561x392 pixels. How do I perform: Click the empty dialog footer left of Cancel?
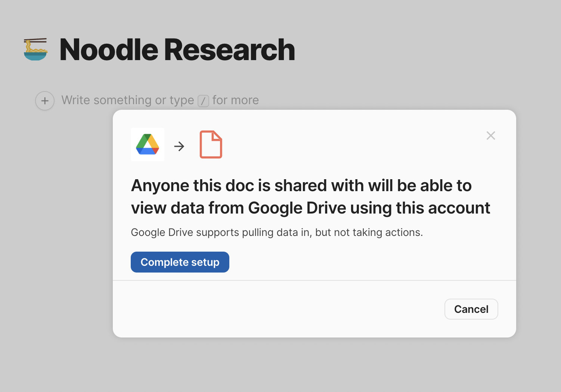[278, 309]
